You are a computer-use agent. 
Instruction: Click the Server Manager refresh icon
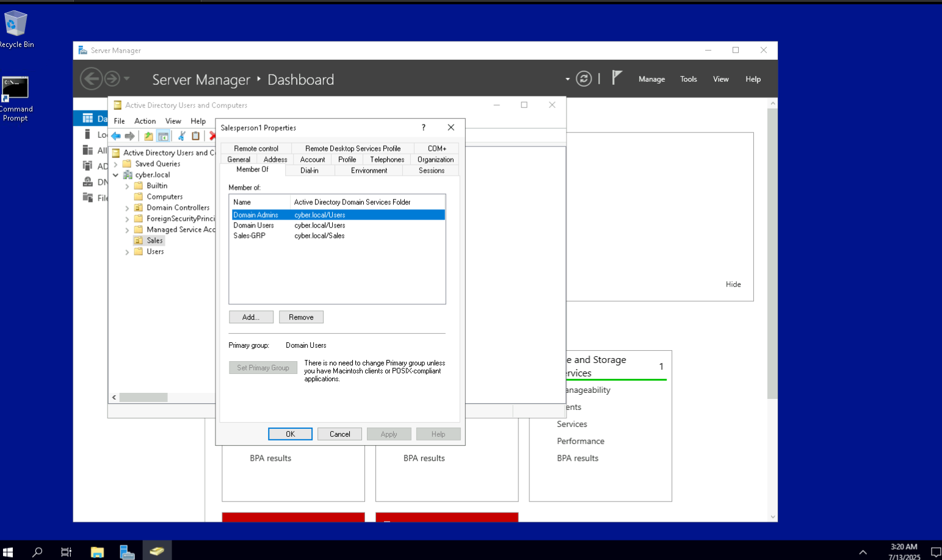point(584,79)
